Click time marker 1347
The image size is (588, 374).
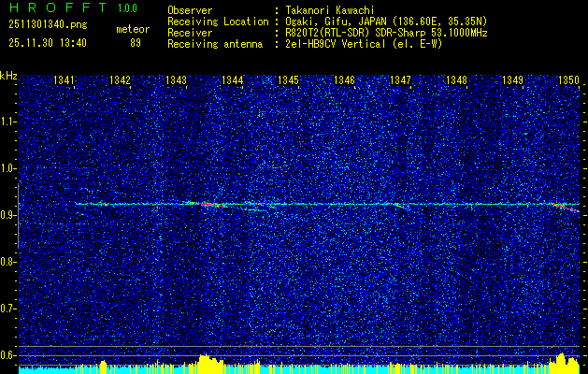coord(400,79)
